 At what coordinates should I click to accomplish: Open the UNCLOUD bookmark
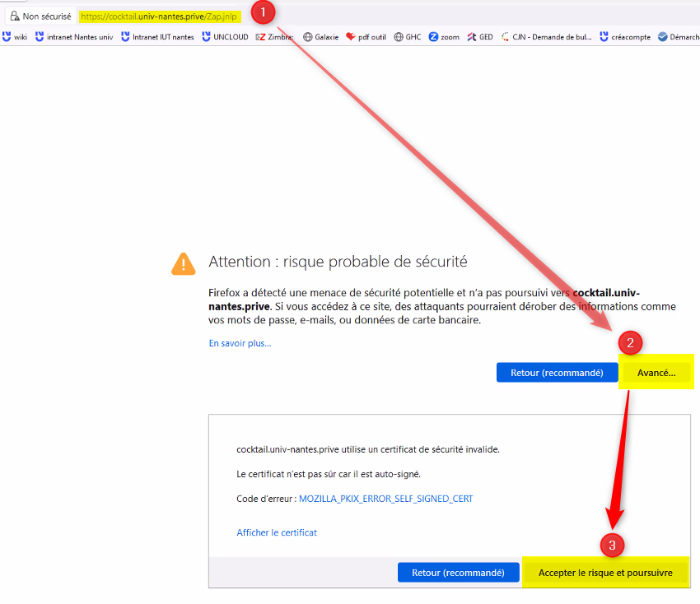[224, 36]
